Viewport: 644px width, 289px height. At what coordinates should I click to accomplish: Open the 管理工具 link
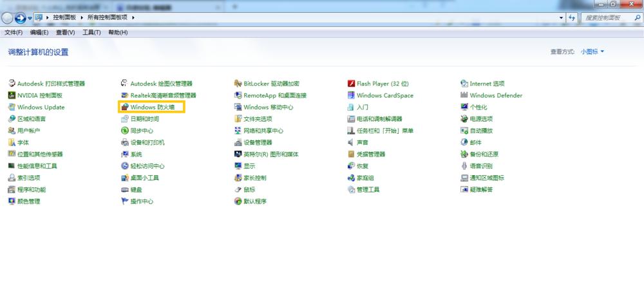click(x=368, y=190)
